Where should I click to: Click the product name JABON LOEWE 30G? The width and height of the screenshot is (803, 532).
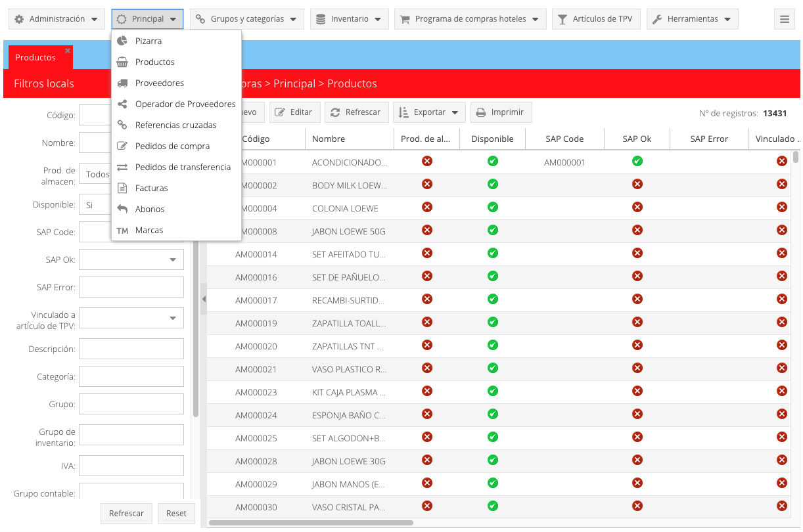[349, 461]
